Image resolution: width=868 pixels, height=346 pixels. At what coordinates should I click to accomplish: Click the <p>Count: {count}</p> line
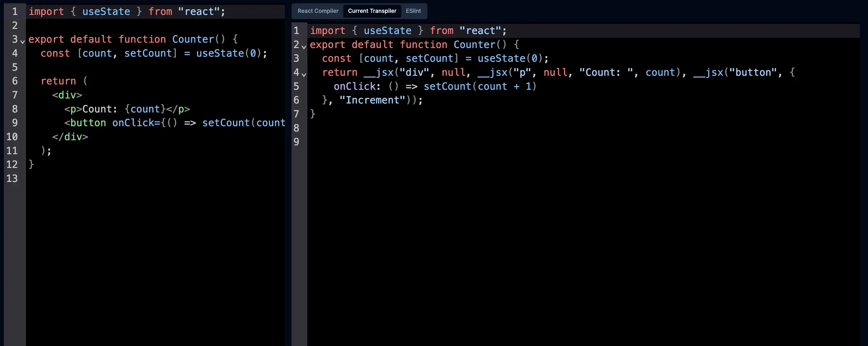point(127,109)
